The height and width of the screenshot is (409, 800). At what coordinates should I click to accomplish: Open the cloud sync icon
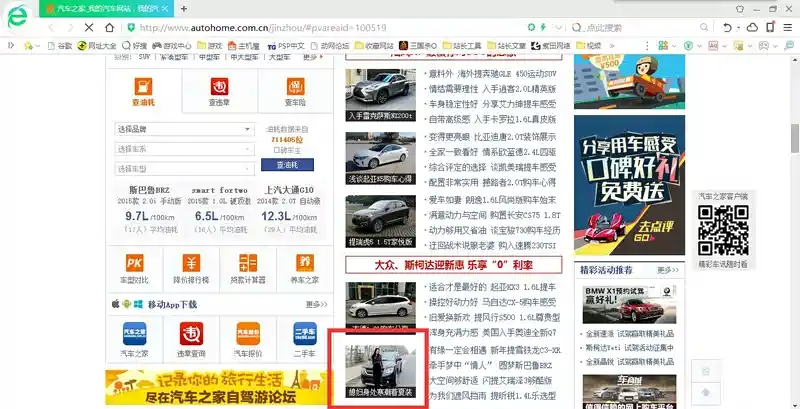(x=753, y=28)
